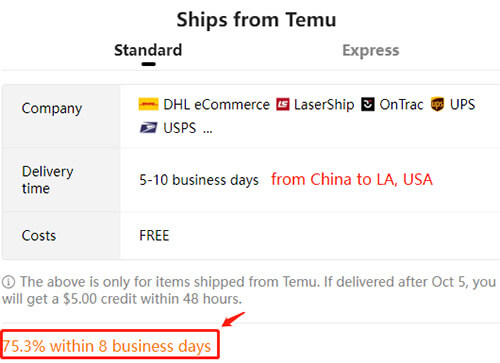Click the OnTrac carrier name
The width and height of the screenshot is (500, 363).
coord(401,105)
